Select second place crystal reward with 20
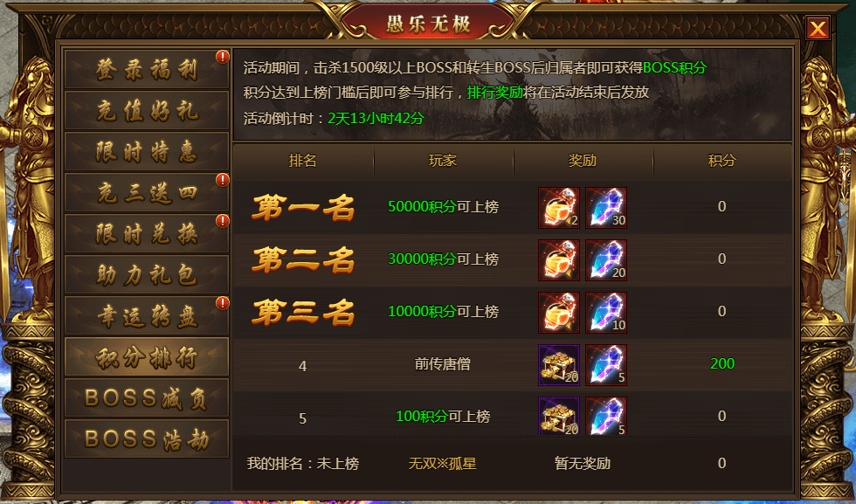This screenshot has width=856, height=504. tap(606, 260)
